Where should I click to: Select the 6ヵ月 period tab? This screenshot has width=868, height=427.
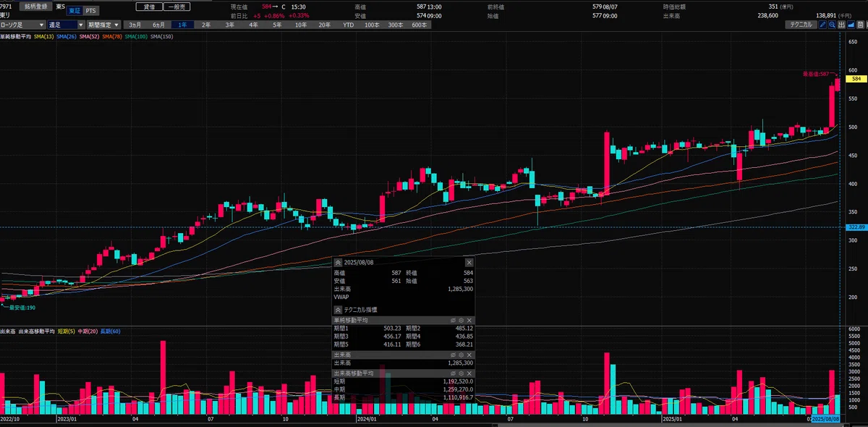pyautogui.click(x=159, y=24)
